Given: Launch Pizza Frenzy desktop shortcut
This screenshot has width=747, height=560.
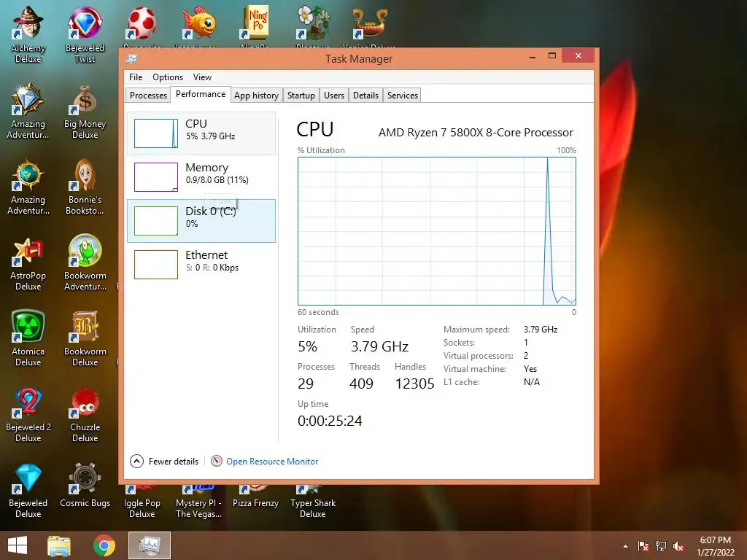Looking at the screenshot, I should coord(255,497).
